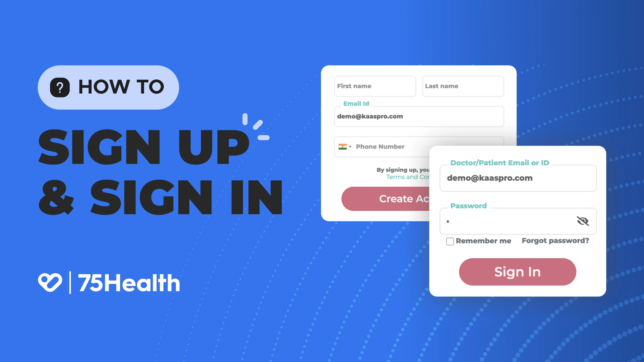Screen dimensions: 644x362
Task: Select the Last name input field
Action: tap(462, 86)
